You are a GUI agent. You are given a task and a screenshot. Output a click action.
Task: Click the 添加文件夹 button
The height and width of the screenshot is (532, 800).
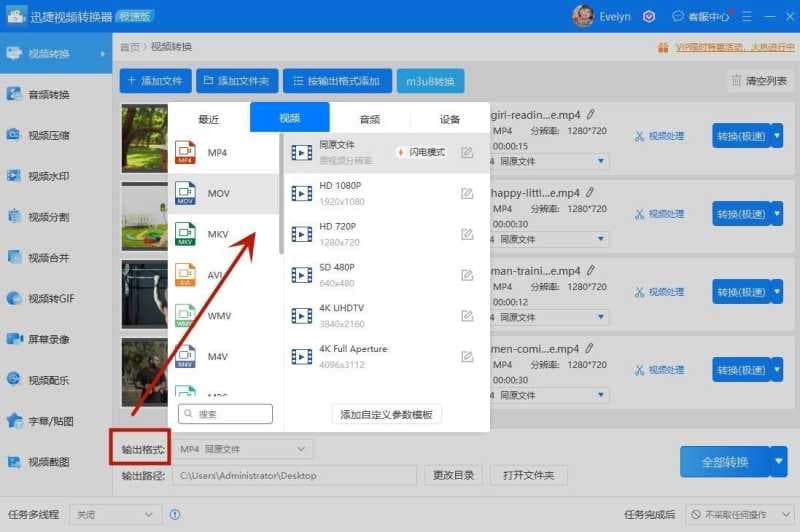237,81
